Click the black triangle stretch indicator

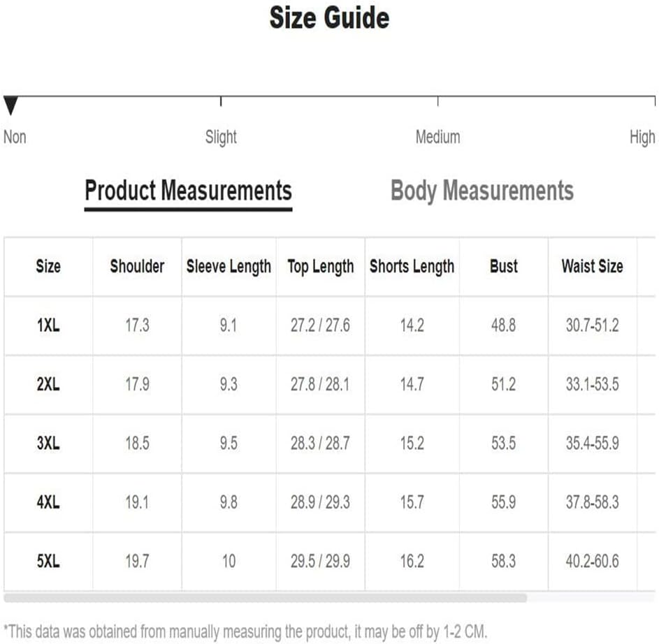(x=10, y=105)
